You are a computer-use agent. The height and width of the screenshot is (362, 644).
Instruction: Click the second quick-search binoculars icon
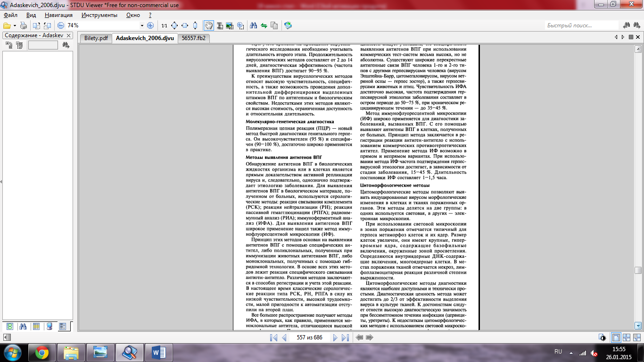point(637,25)
